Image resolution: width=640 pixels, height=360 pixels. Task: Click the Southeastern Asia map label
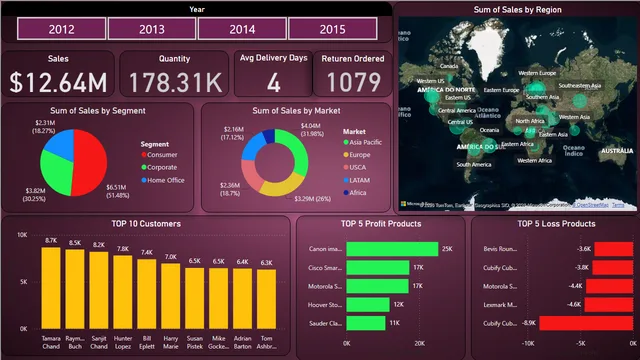coord(580,85)
